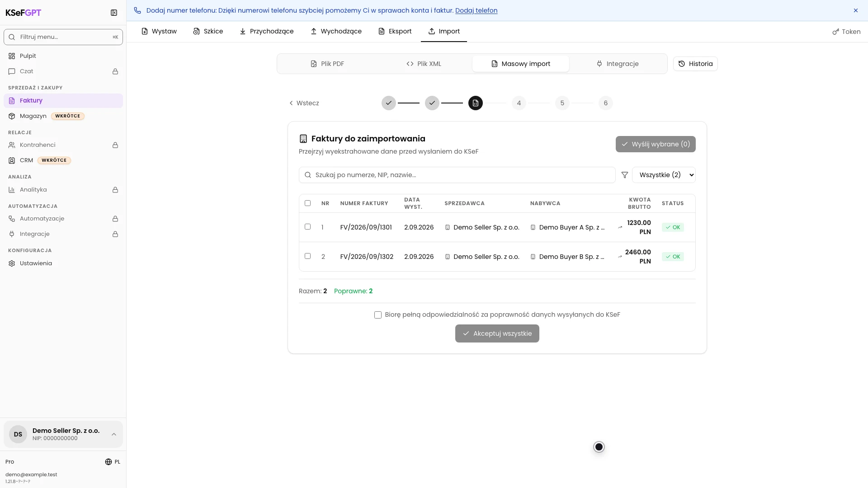
Task: Select invoice FV/2026/09/1302 checkbox
Action: click(x=308, y=256)
